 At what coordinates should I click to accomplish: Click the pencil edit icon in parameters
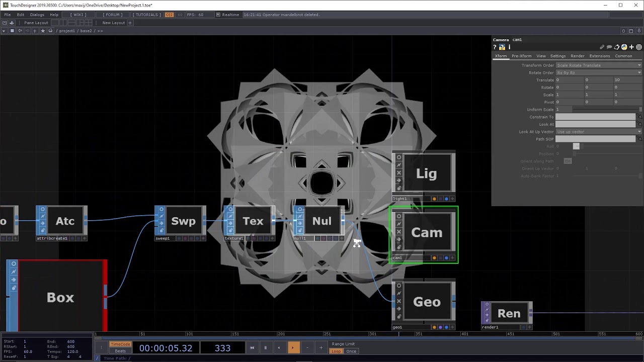(602, 47)
